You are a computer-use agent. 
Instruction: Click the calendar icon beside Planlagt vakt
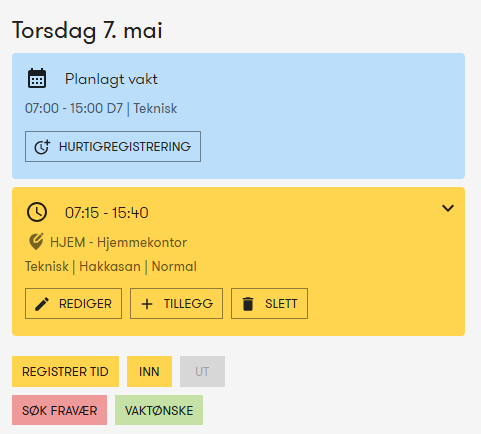click(x=37, y=78)
